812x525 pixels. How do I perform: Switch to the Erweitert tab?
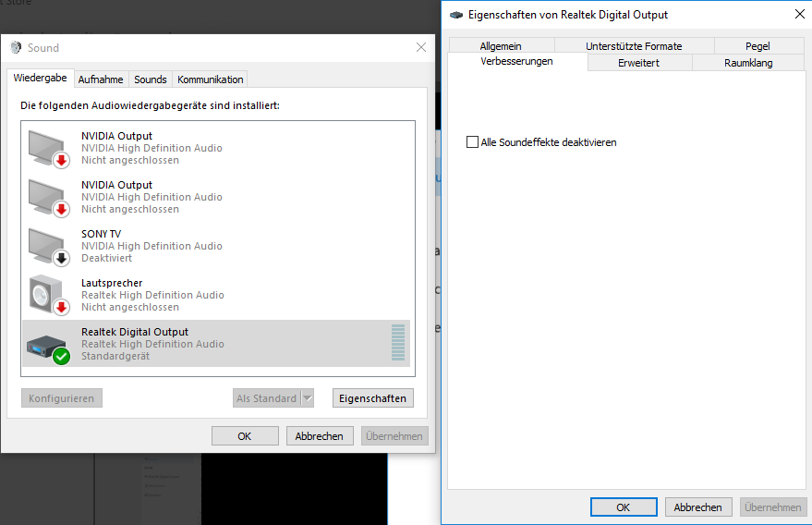(639, 63)
